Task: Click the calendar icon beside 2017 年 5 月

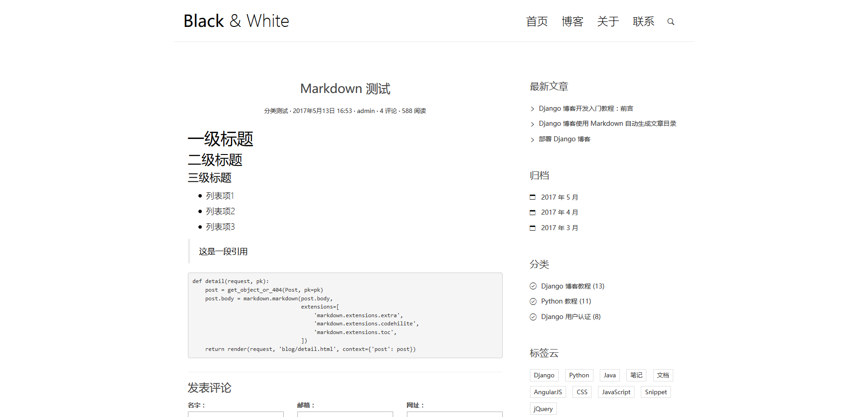Action: coord(532,197)
